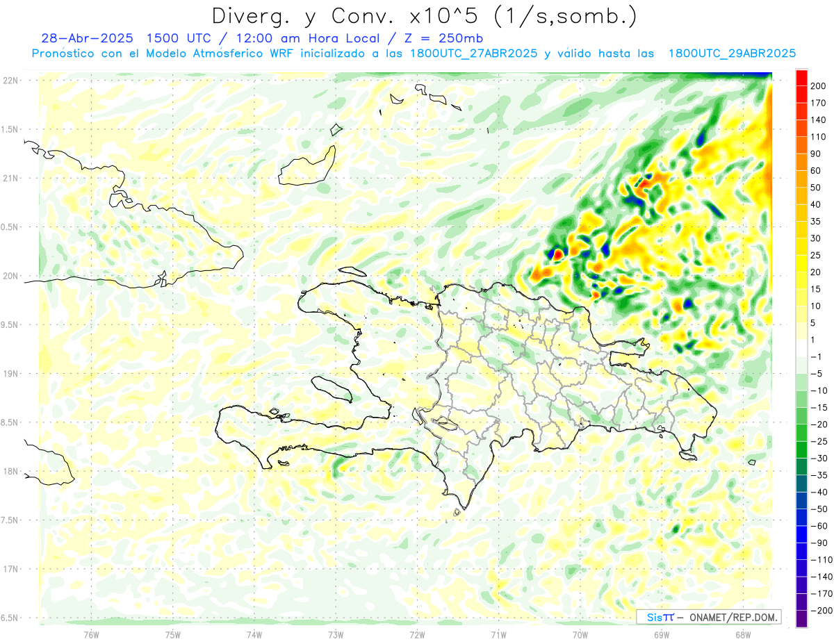
Task: Click the positive 140 color scale label
Action: (x=819, y=120)
